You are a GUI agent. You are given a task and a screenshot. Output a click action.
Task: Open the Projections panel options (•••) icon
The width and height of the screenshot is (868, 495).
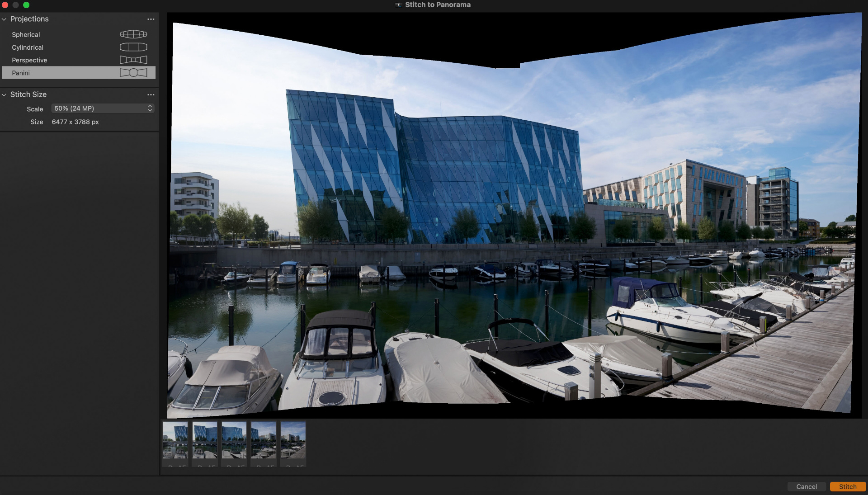151,19
